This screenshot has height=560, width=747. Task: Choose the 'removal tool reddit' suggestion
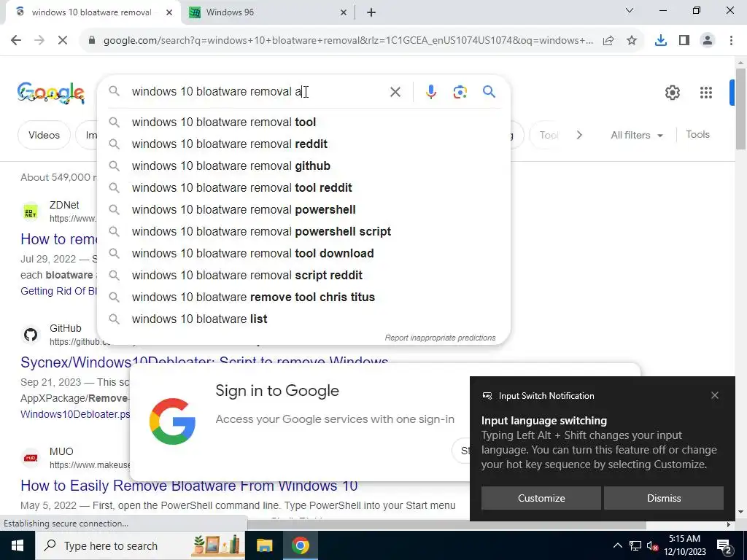(x=303, y=187)
